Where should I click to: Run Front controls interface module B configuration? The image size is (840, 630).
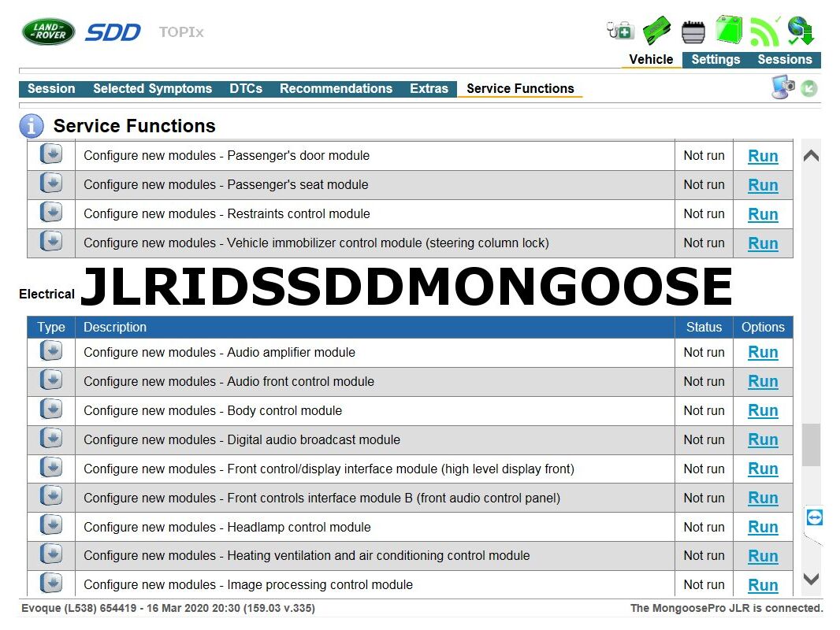pos(762,498)
